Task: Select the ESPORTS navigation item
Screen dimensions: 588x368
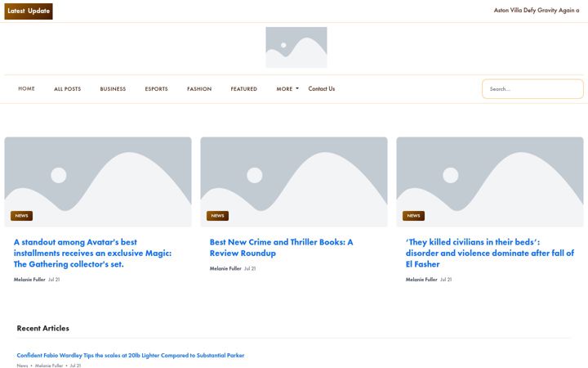Action: pos(156,89)
